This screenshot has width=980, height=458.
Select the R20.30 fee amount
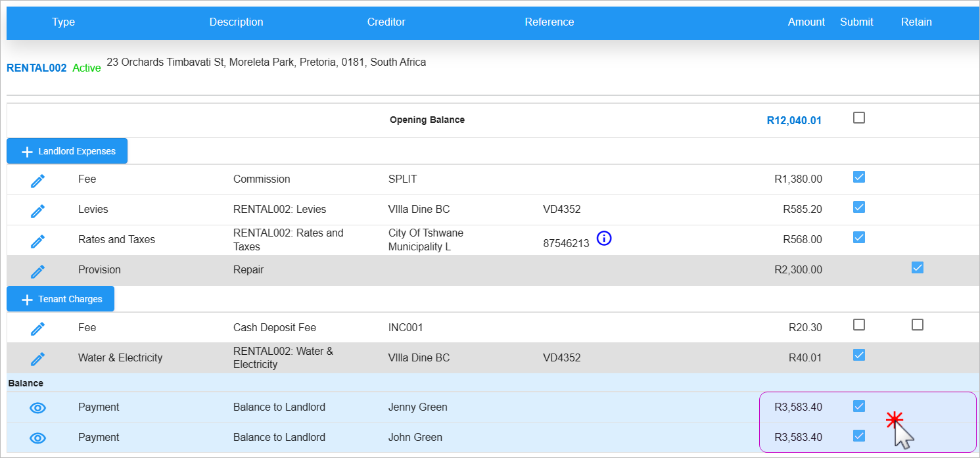[806, 328]
